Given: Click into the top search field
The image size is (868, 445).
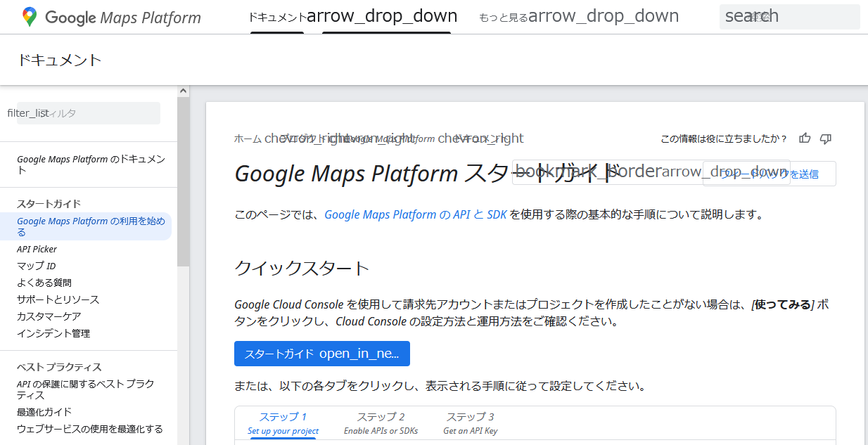Looking at the screenshot, I should (x=789, y=17).
